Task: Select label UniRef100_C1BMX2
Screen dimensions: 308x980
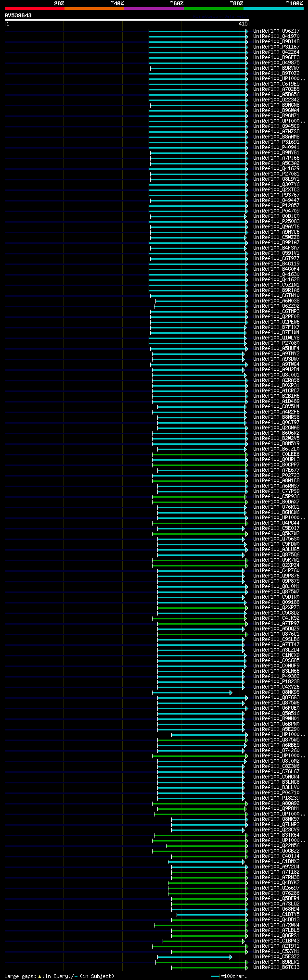Action: pyautogui.click(x=276, y=861)
